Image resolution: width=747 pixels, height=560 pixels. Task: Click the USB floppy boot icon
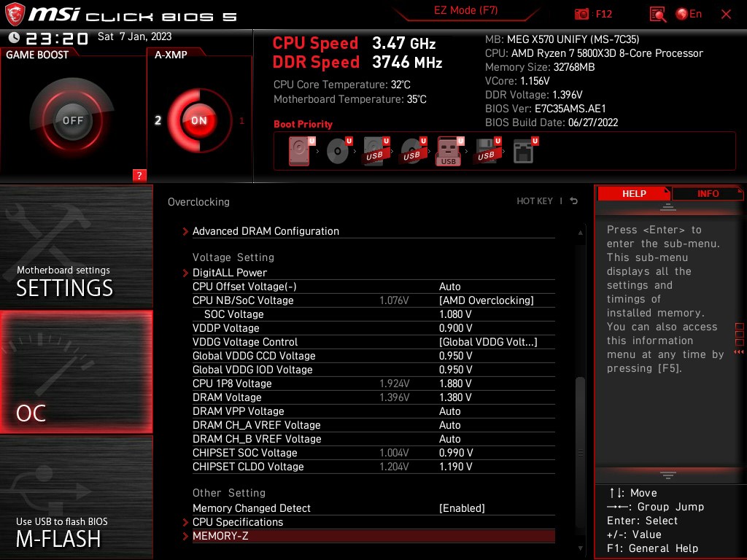tap(486, 151)
